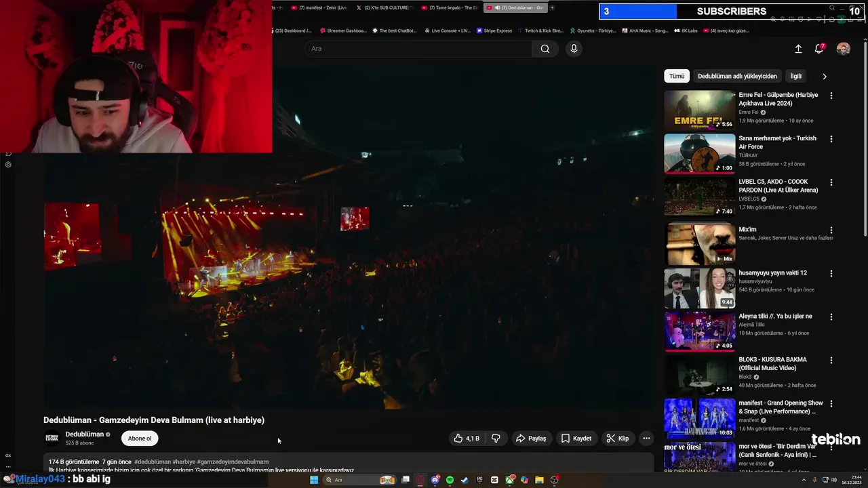
Task: Click the Paylaş share button
Action: (x=531, y=439)
